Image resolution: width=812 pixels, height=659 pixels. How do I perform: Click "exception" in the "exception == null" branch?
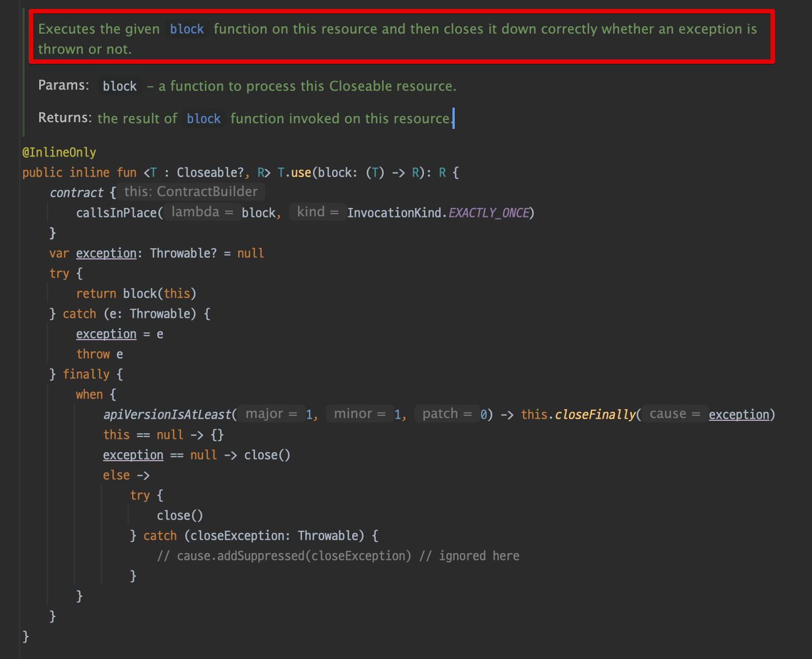coord(133,455)
